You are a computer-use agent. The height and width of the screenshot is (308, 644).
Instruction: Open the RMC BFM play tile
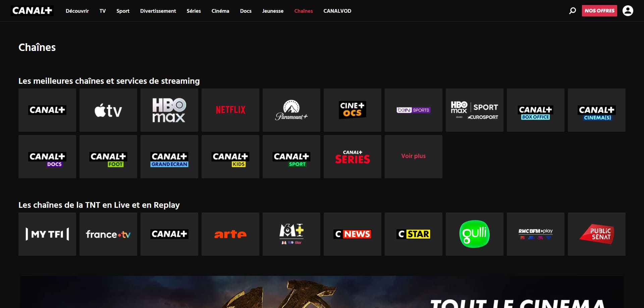pos(536,234)
